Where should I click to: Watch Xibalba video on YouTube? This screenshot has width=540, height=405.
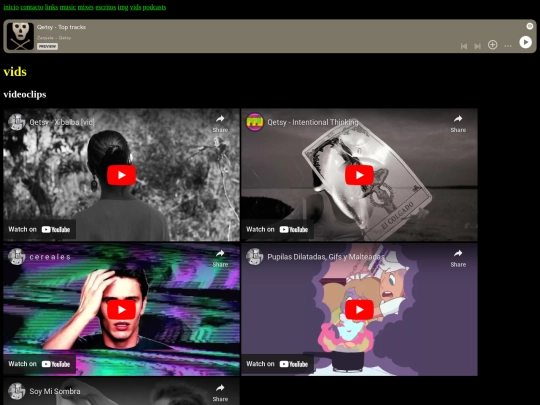tap(39, 229)
